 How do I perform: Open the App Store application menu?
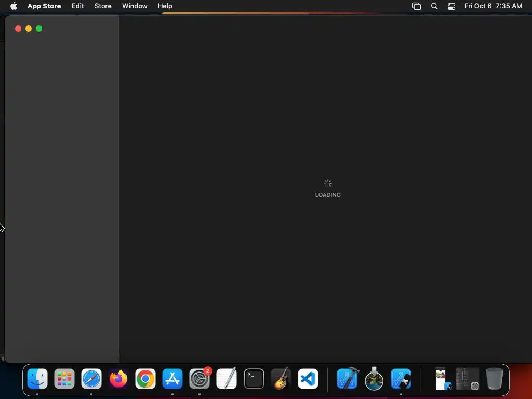(x=44, y=6)
